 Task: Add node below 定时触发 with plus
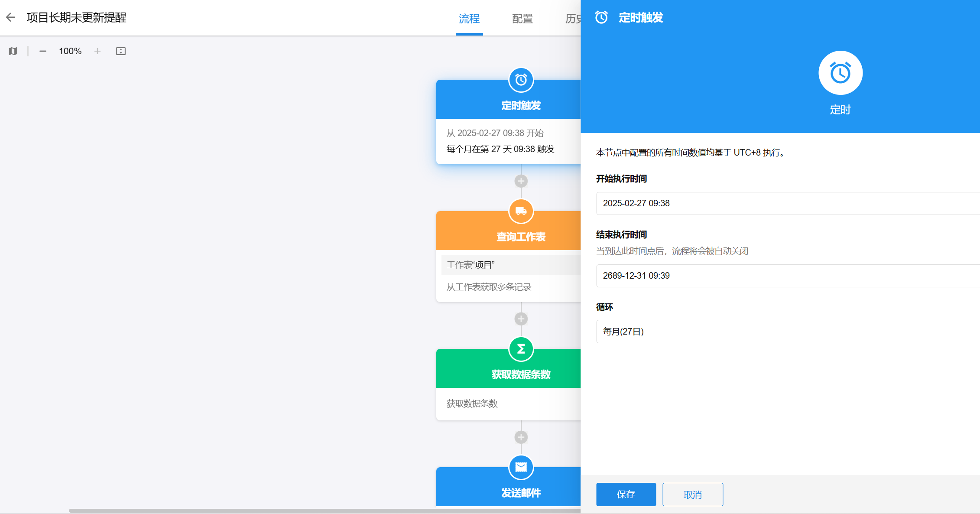(521, 181)
